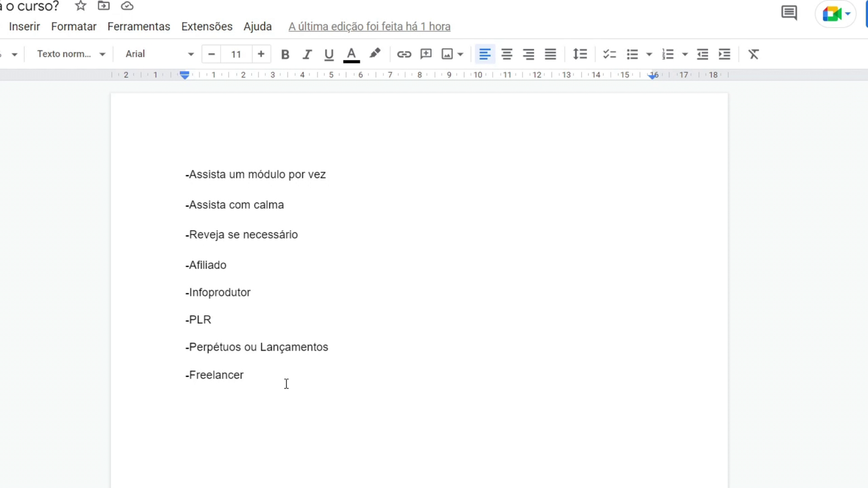Click line 'Freelancer'
Viewport: 868px width, 488px height.
(x=214, y=375)
